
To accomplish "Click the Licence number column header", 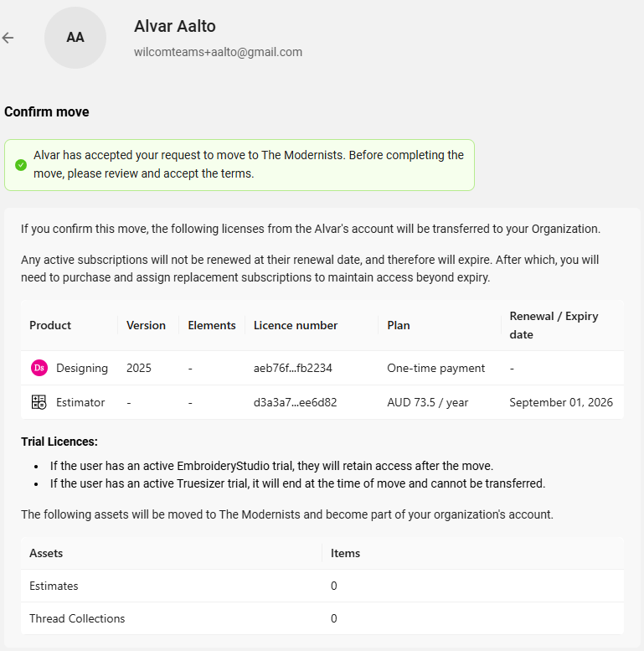I will pyautogui.click(x=296, y=325).
